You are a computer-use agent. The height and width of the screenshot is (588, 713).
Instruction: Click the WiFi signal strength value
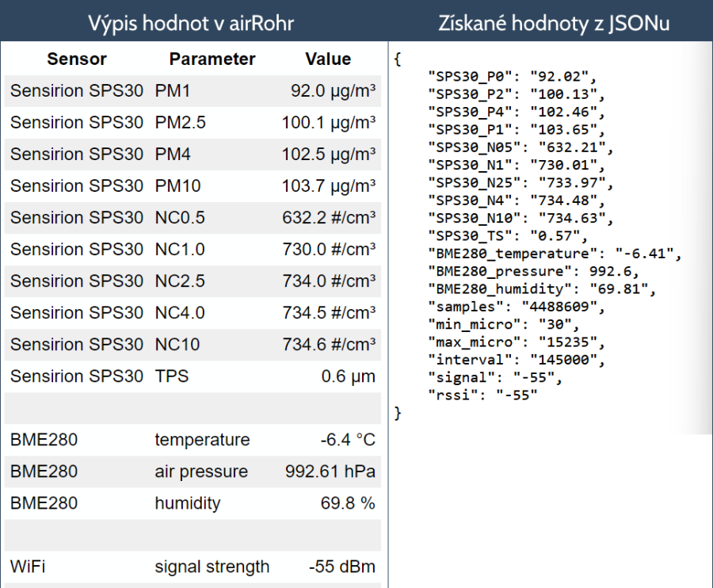pyautogui.click(x=341, y=567)
